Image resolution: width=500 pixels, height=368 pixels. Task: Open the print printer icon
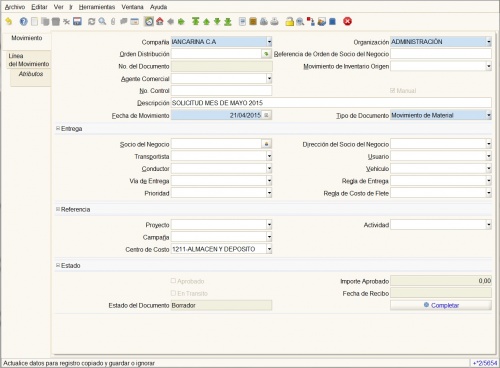click(x=274, y=22)
